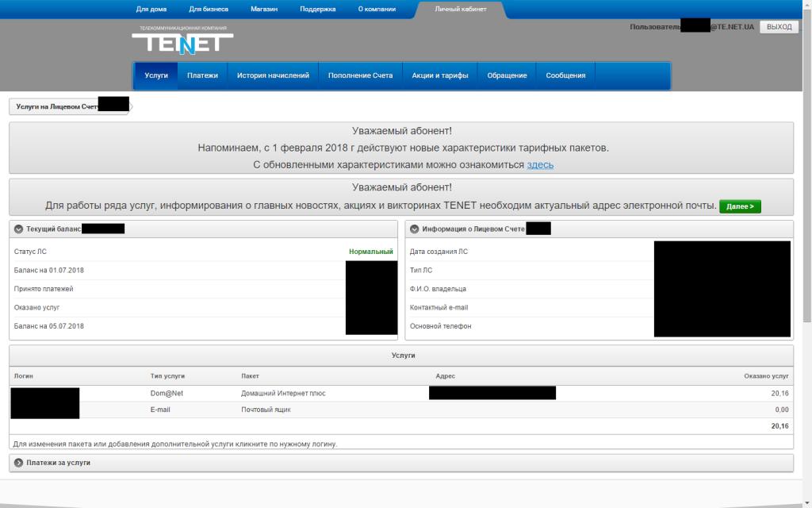The width and height of the screenshot is (812, 508).
Task: Open the Обращение tab
Action: point(507,75)
